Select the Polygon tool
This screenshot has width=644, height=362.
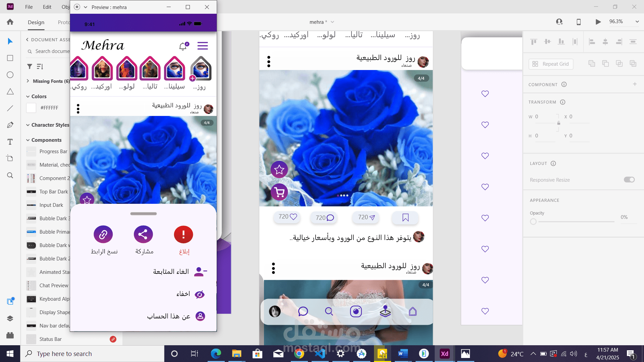pyautogui.click(x=10, y=92)
